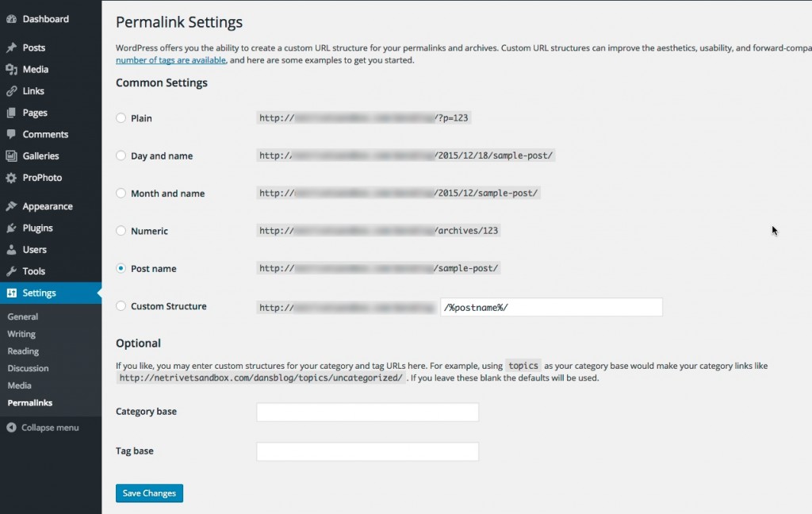812x514 pixels.
Task: Click the Collapse menu label
Action: [x=50, y=428]
